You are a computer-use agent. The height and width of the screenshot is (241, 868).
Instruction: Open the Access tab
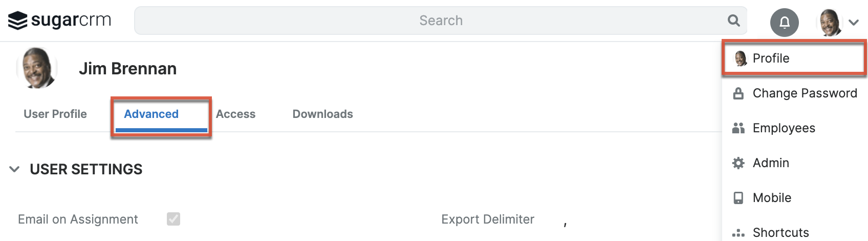click(x=235, y=114)
